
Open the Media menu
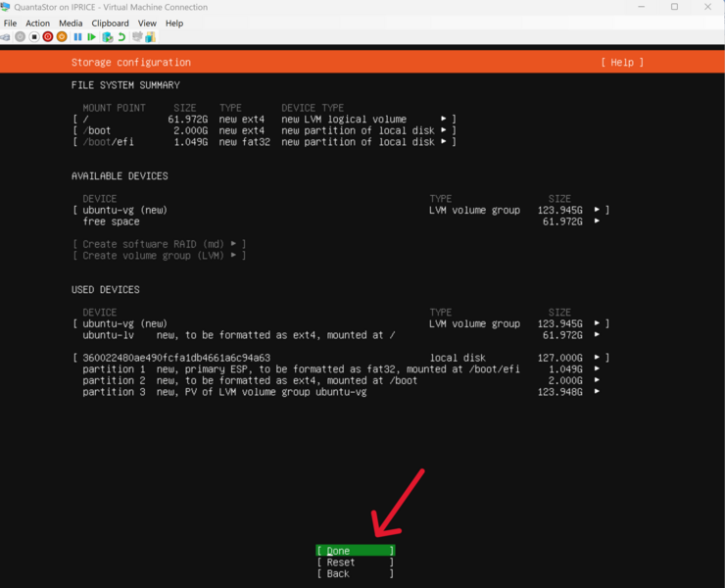(71, 24)
